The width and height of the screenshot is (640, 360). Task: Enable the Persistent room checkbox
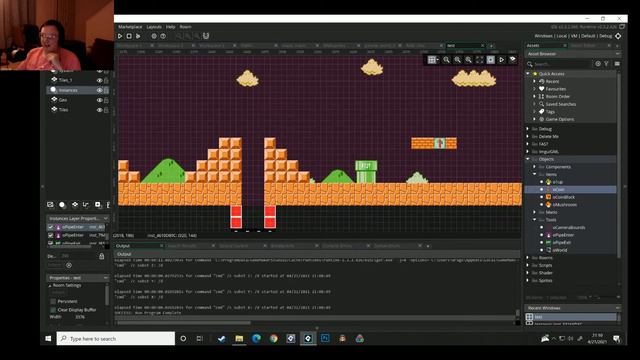pos(53,301)
